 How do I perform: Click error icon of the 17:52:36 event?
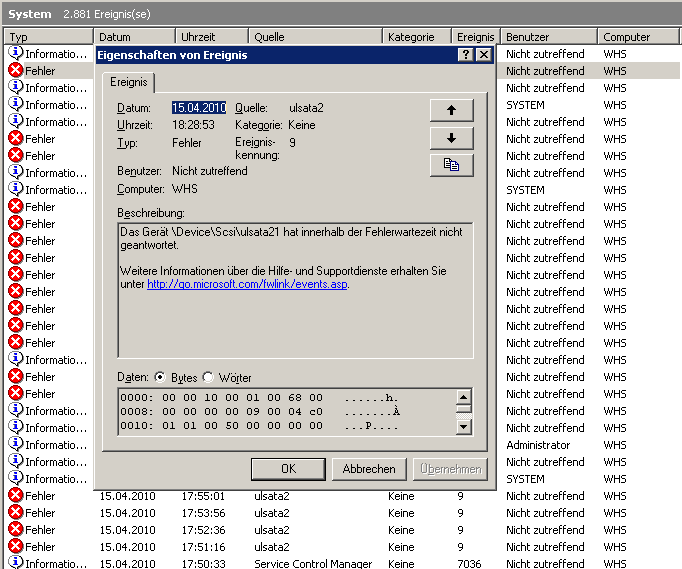click(16, 529)
